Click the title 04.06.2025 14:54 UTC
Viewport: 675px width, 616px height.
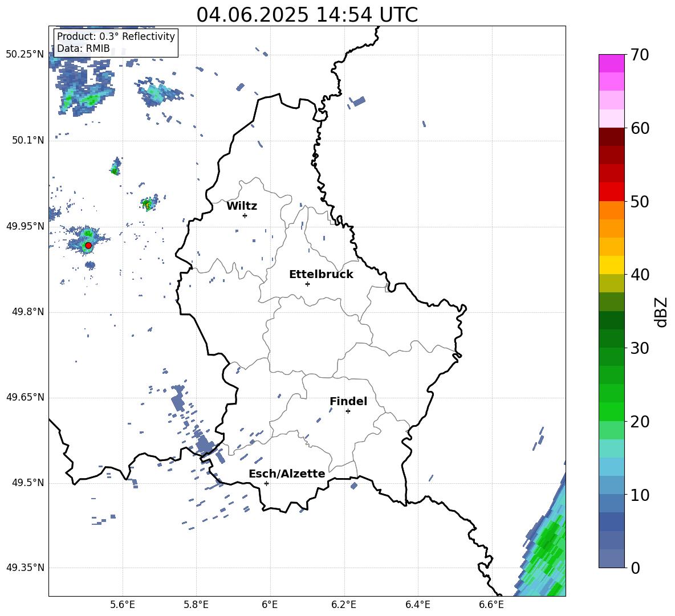307,15
